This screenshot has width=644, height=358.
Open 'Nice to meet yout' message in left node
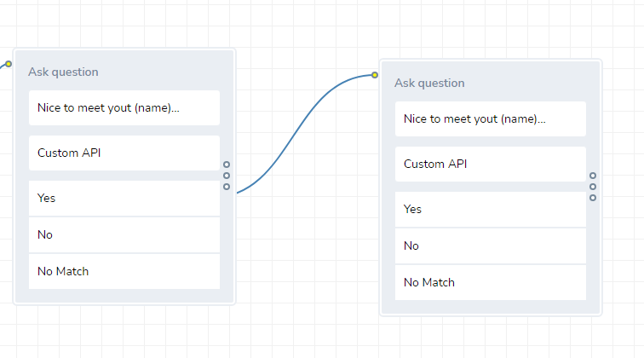[x=124, y=107]
